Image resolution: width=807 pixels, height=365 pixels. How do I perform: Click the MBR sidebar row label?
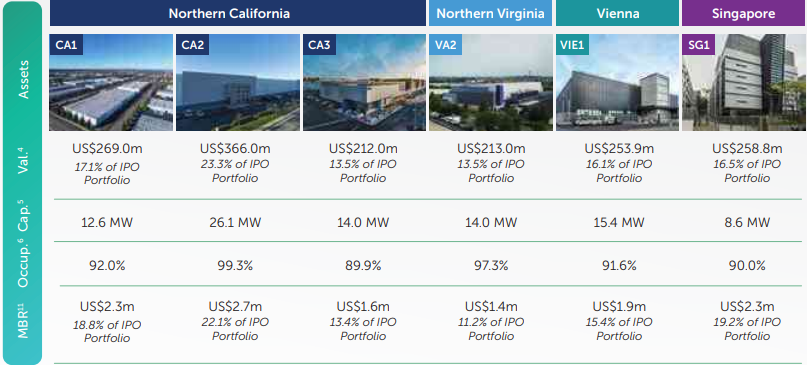pyautogui.click(x=24, y=320)
